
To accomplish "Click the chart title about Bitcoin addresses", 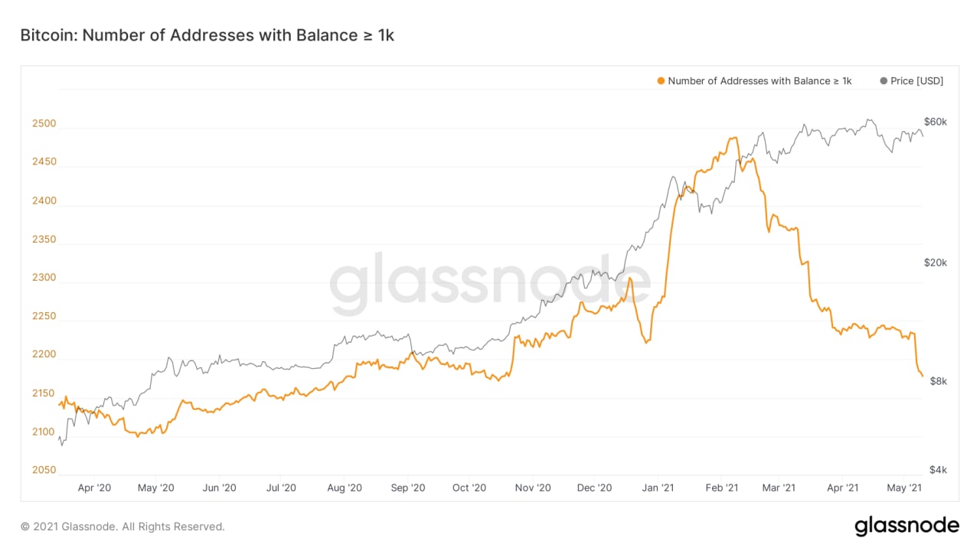I will 207,35.
